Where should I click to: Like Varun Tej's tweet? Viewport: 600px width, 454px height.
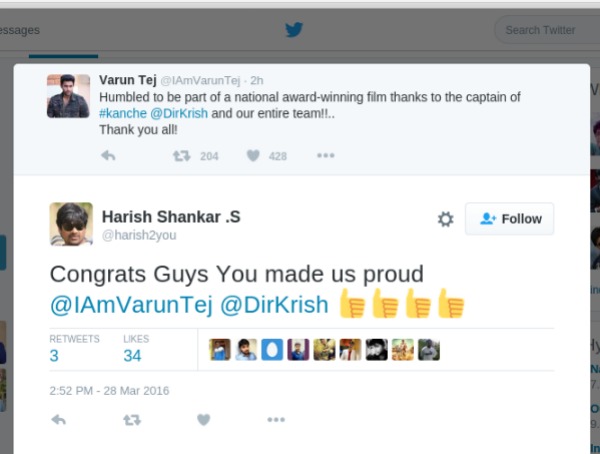pyautogui.click(x=253, y=155)
